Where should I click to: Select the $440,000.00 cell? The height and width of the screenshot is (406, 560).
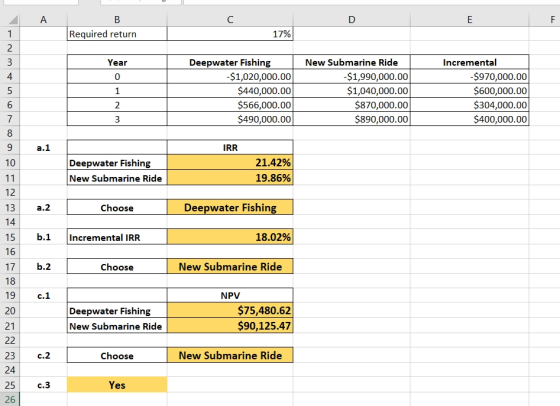tap(230, 91)
